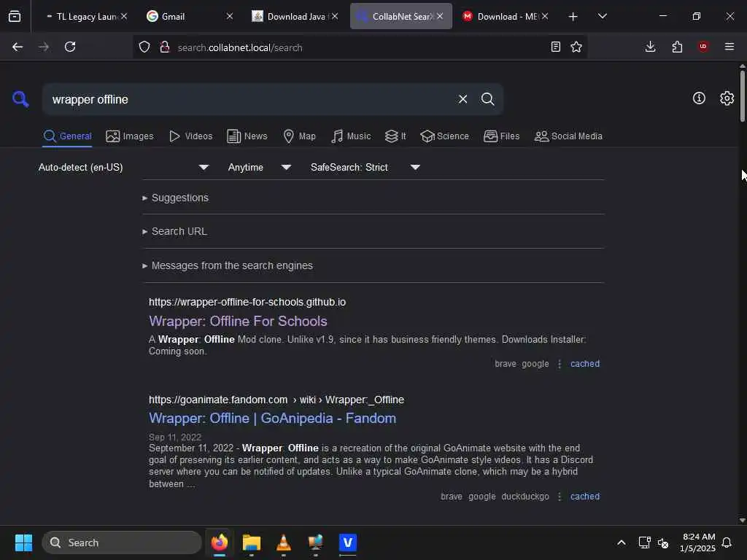Viewport: 747px width, 560px height.
Task: Switch to the TL Legacy Launcher tab
Action: pyautogui.click(x=86, y=17)
